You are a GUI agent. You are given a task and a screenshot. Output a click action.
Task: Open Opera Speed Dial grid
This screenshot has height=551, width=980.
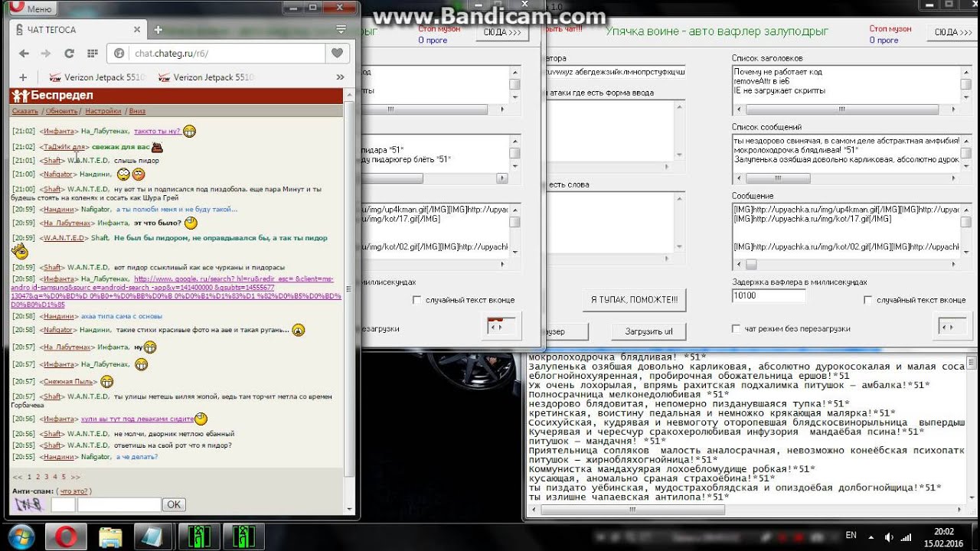pos(93,54)
